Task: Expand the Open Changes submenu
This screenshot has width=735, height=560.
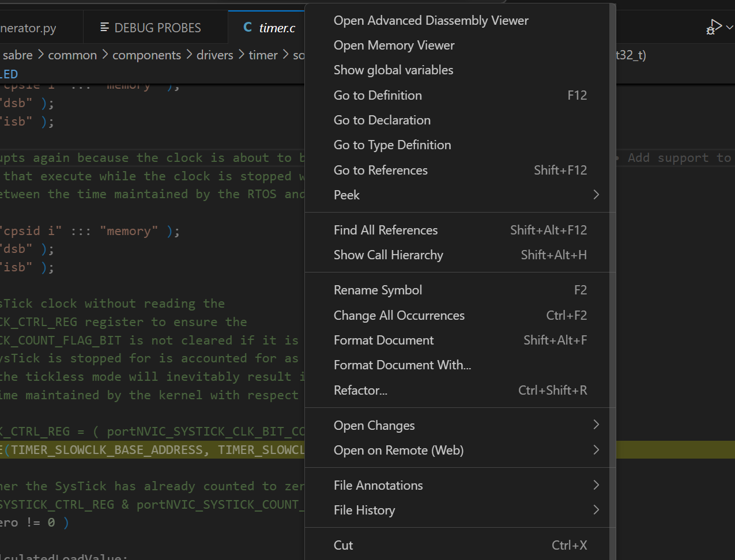Action: [596, 425]
